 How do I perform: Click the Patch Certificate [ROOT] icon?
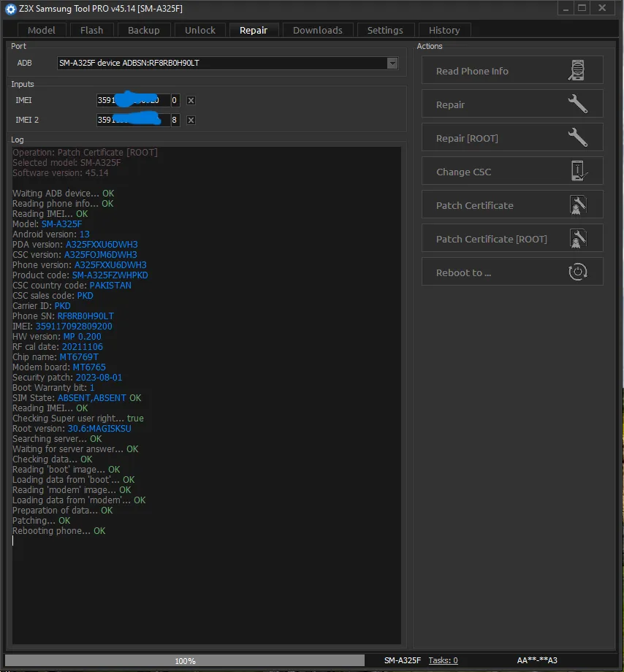tap(577, 239)
